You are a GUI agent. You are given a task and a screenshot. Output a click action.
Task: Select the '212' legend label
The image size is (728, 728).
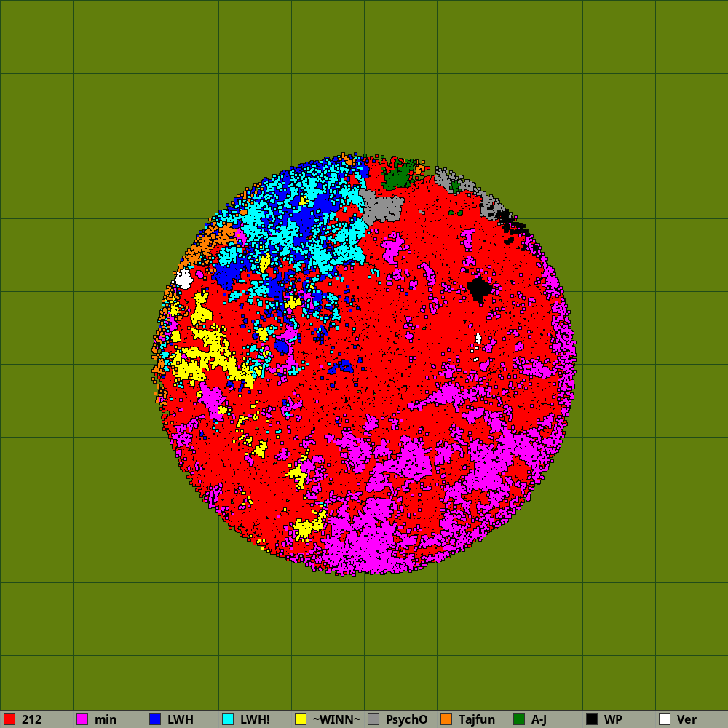[x=31, y=719]
